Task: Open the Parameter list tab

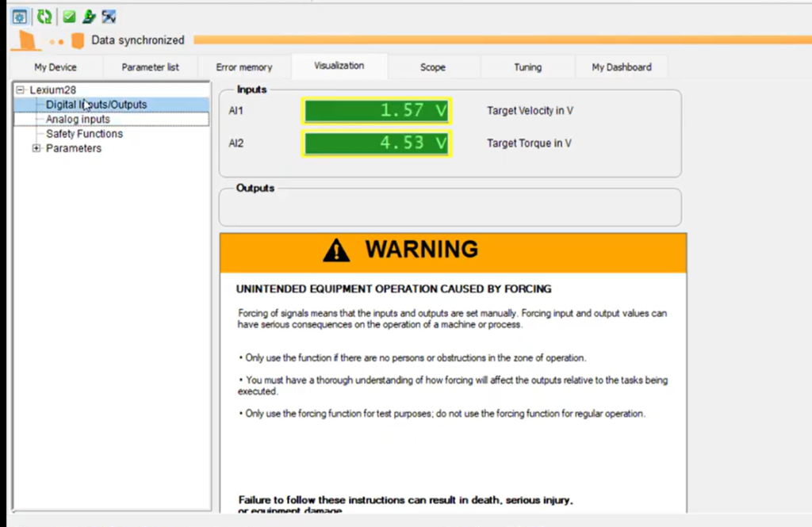Action: pyautogui.click(x=150, y=67)
